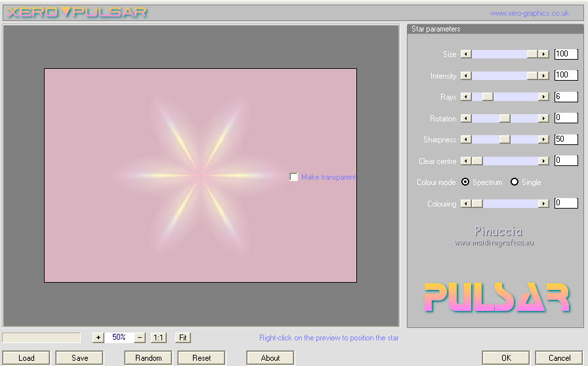Click the Size slider thumb
This screenshot has width=588, height=366.
[x=532, y=54]
